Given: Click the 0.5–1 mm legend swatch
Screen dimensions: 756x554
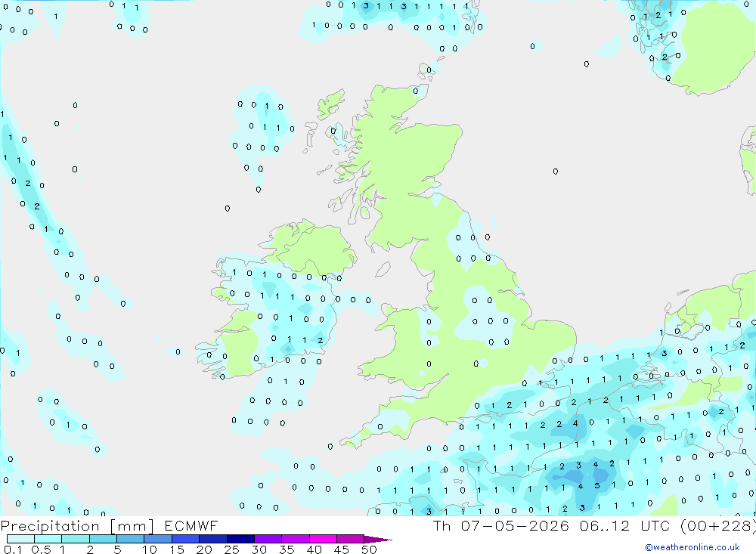Looking at the screenshot, I should click(48, 539).
